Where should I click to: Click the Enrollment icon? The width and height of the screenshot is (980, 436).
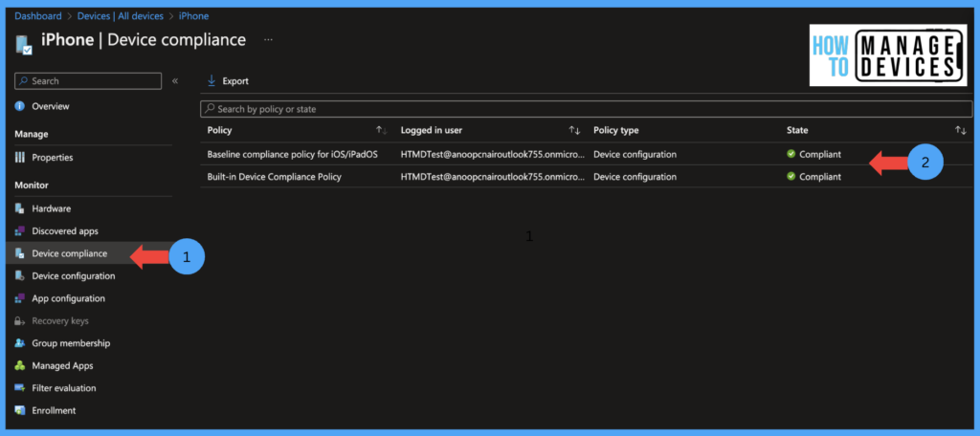pyautogui.click(x=19, y=410)
